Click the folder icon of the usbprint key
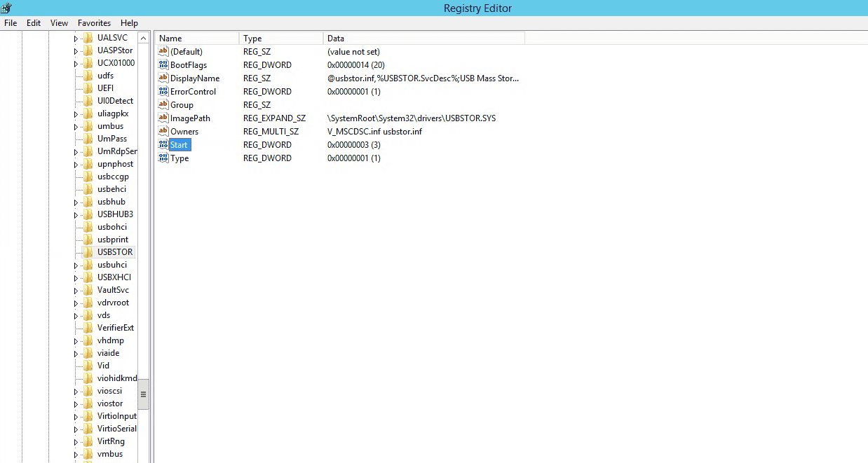 click(88, 240)
